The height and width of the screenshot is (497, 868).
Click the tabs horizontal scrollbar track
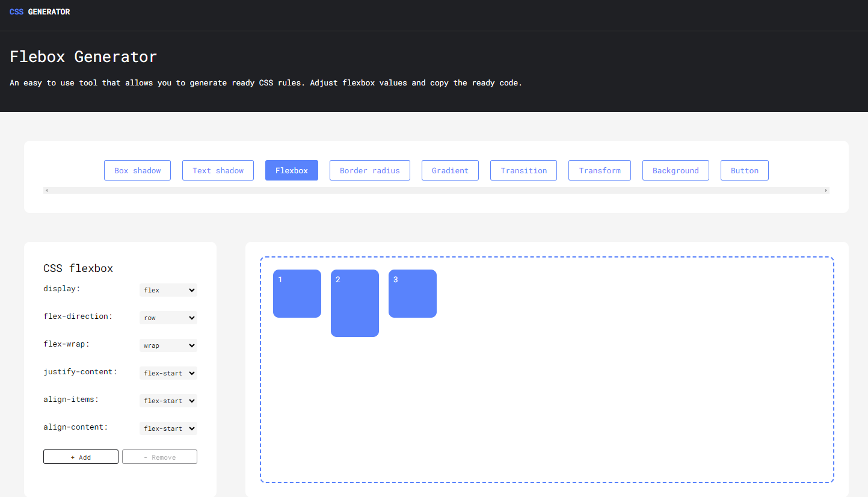(436, 191)
